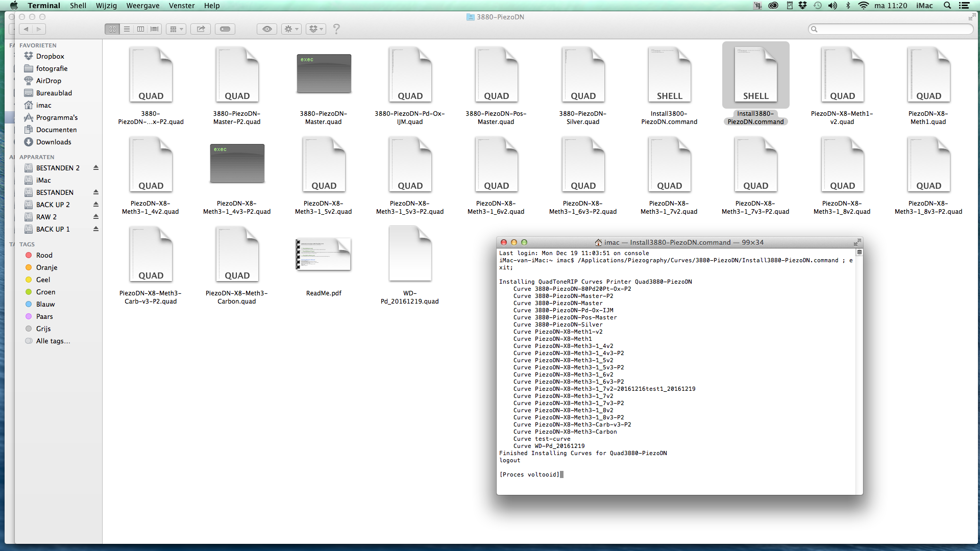Eject the BACK UP 2 drive
This screenshot has width=980, height=551.
95,205
